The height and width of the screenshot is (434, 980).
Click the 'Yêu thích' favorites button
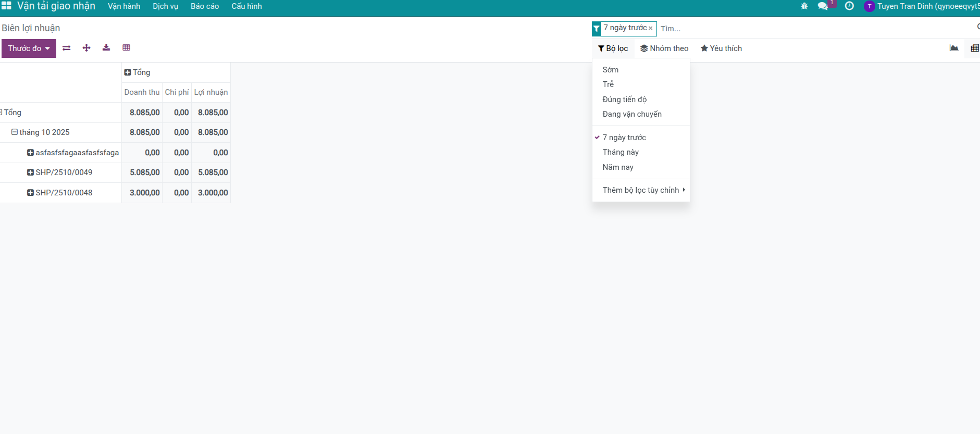[721, 48]
